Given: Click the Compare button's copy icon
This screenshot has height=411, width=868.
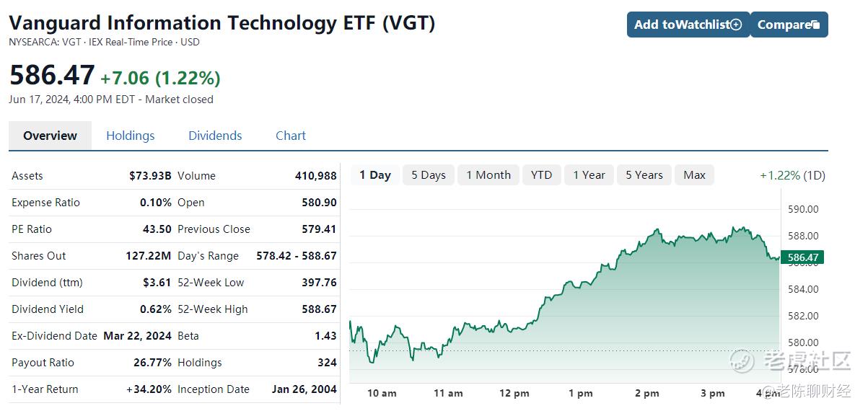Looking at the screenshot, I should [815, 25].
